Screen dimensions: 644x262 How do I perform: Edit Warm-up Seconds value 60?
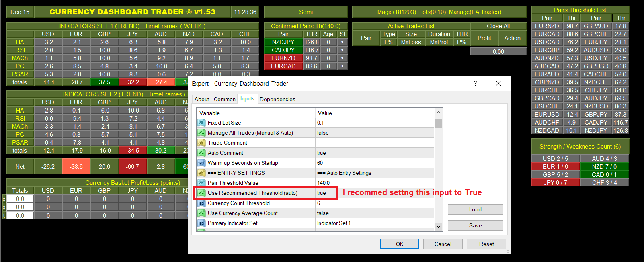tap(375, 163)
